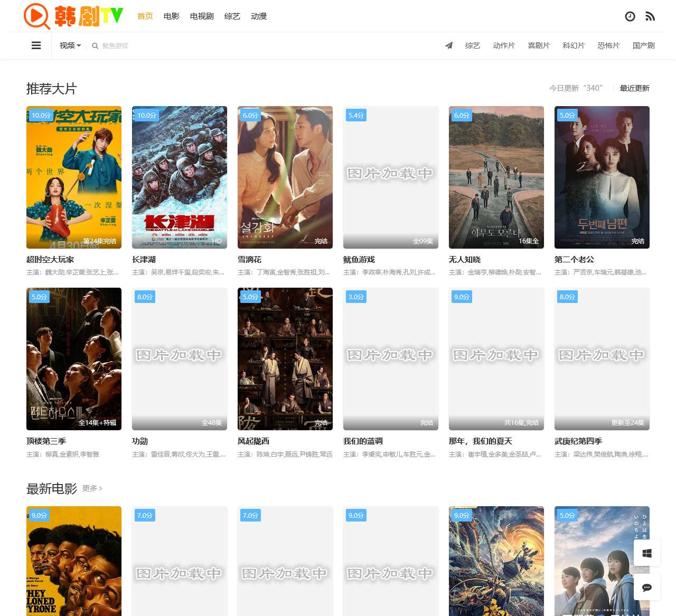676x616 pixels.
Task: Open the 雪滴花 poster
Action: (x=285, y=177)
